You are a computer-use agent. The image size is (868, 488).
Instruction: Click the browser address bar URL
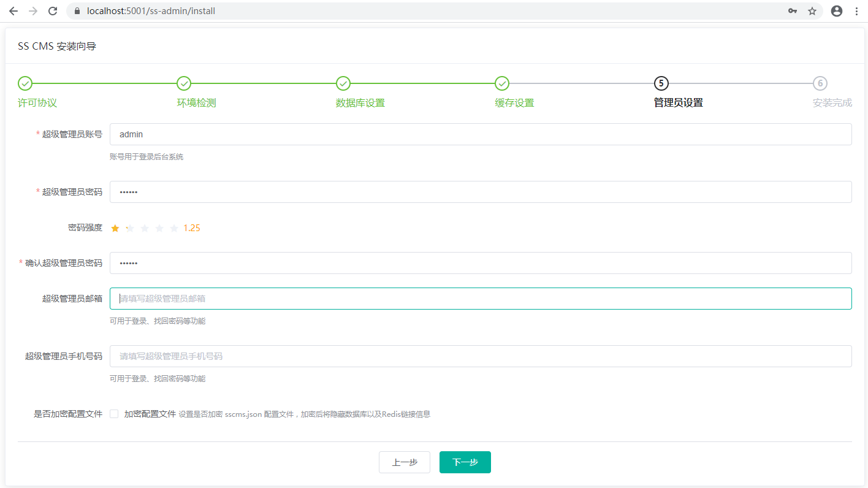click(x=151, y=11)
